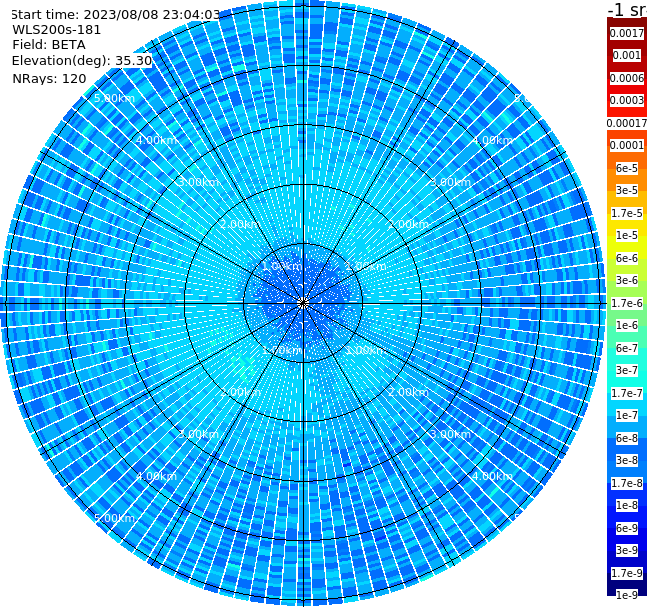Image resolution: width=647 pixels, height=607 pixels.
Task: Click the Field: BETA label
Action: (49, 45)
